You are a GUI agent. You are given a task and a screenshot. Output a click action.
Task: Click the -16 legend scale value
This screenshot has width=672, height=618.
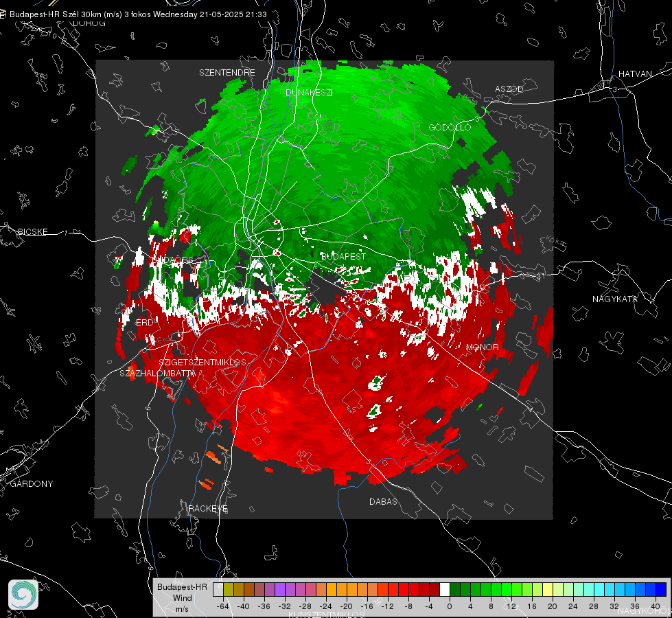[367, 606]
